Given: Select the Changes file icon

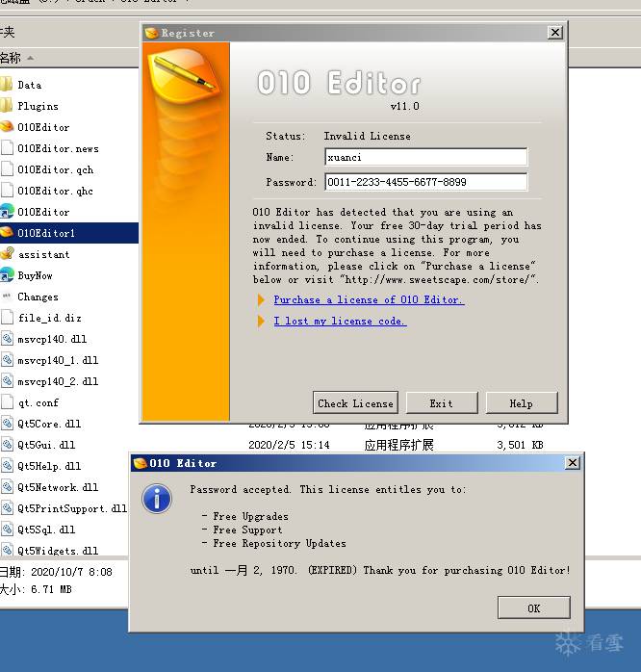Looking at the screenshot, I should coord(7,297).
